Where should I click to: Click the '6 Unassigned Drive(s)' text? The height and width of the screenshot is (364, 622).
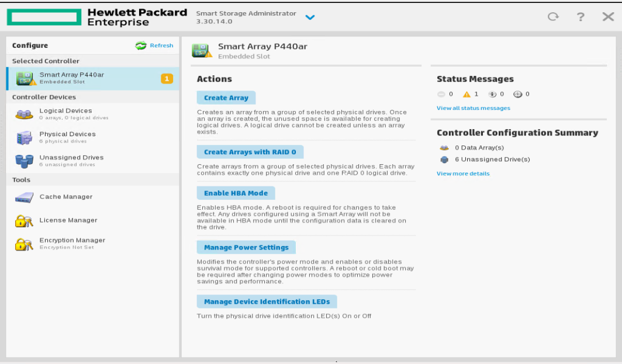click(492, 160)
